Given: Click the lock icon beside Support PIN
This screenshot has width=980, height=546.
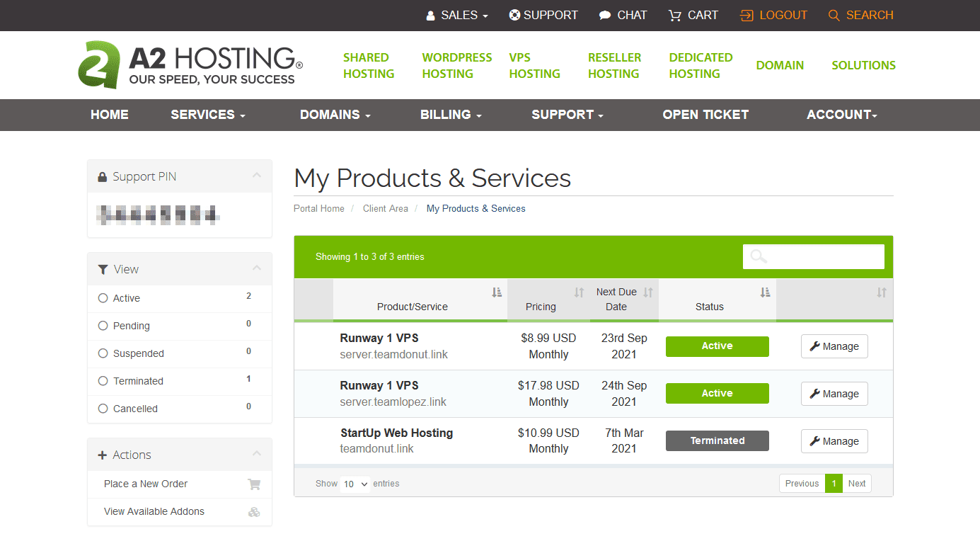Looking at the screenshot, I should click(103, 177).
